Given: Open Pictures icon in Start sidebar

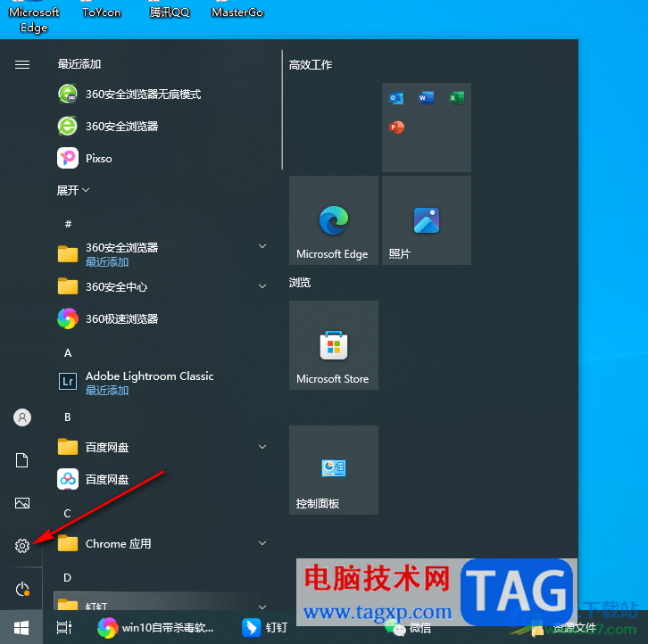Looking at the screenshot, I should pos(22,503).
